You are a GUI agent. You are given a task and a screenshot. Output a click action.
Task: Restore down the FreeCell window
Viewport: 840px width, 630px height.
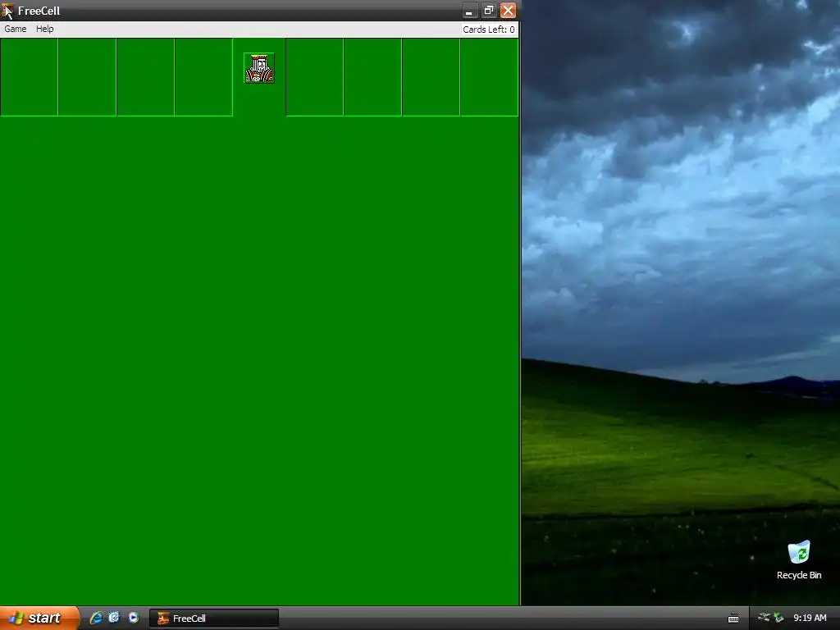(489, 10)
